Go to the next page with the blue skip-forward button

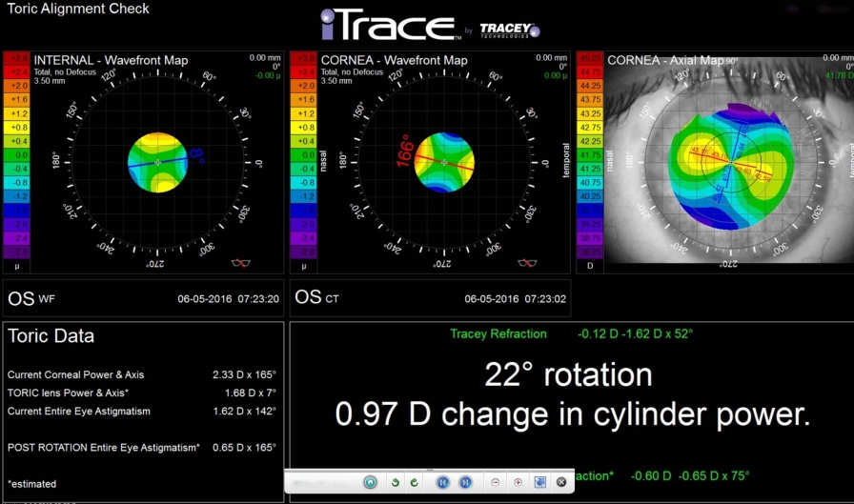[x=465, y=482]
